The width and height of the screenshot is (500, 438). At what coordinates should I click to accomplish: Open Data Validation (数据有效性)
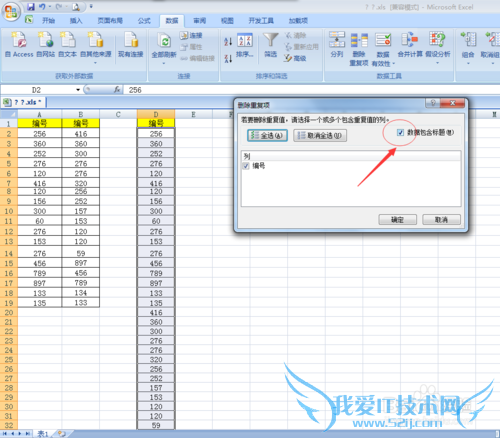(383, 49)
